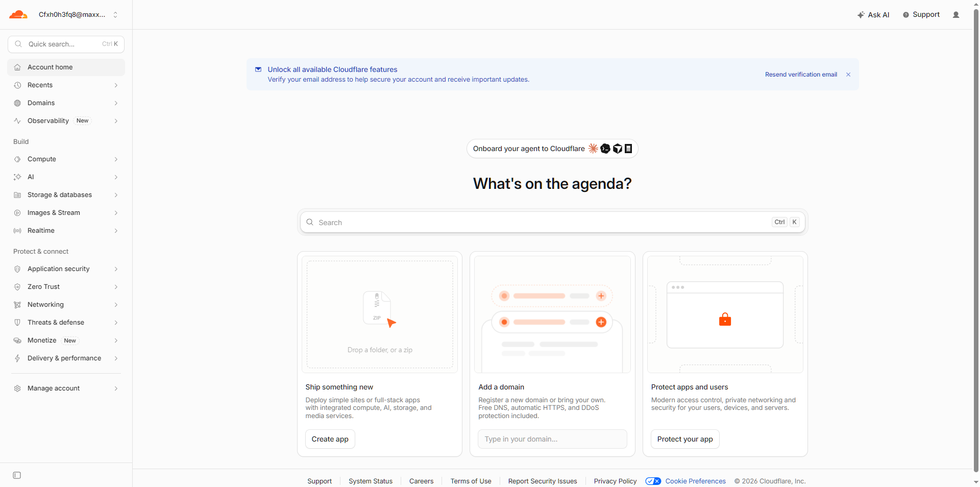Image resolution: width=980 pixels, height=487 pixels.
Task: Click the main Search box
Action: pos(552,222)
